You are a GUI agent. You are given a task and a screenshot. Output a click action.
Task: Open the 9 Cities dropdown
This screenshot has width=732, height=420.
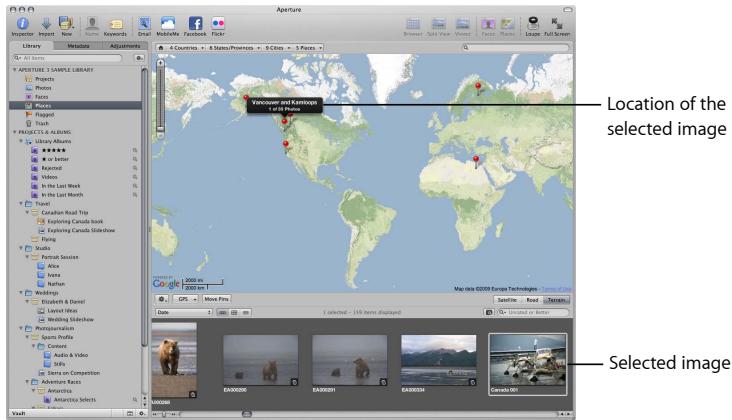(x=277, y=48)
